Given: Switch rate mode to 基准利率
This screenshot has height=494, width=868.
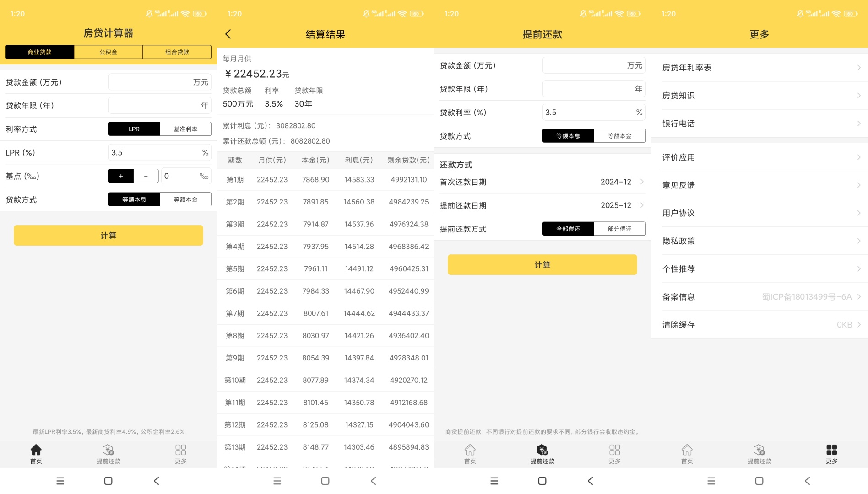Looking at the screenshot, I should [x=185, y=129].
